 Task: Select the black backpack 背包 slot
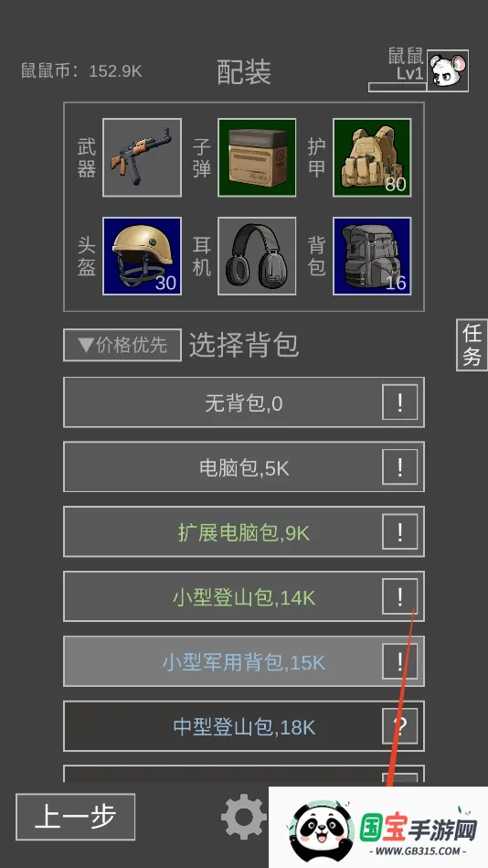point(372,256)
